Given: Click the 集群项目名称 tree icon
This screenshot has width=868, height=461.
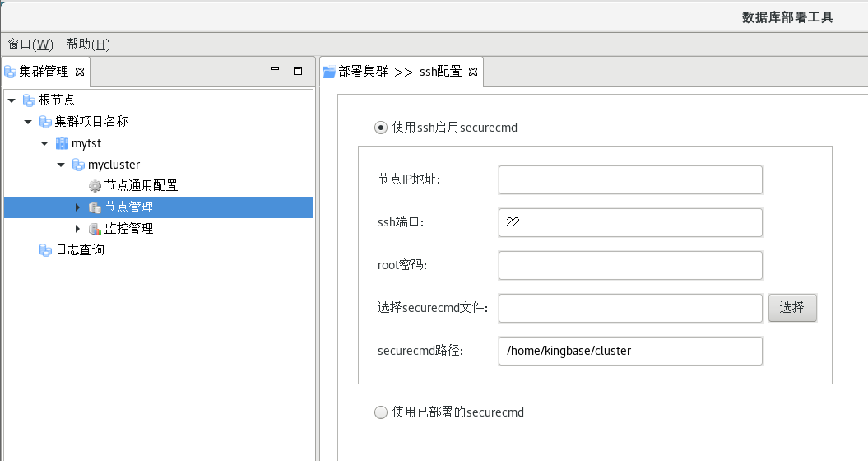Looking at the screenshot, I should point(46,122).
